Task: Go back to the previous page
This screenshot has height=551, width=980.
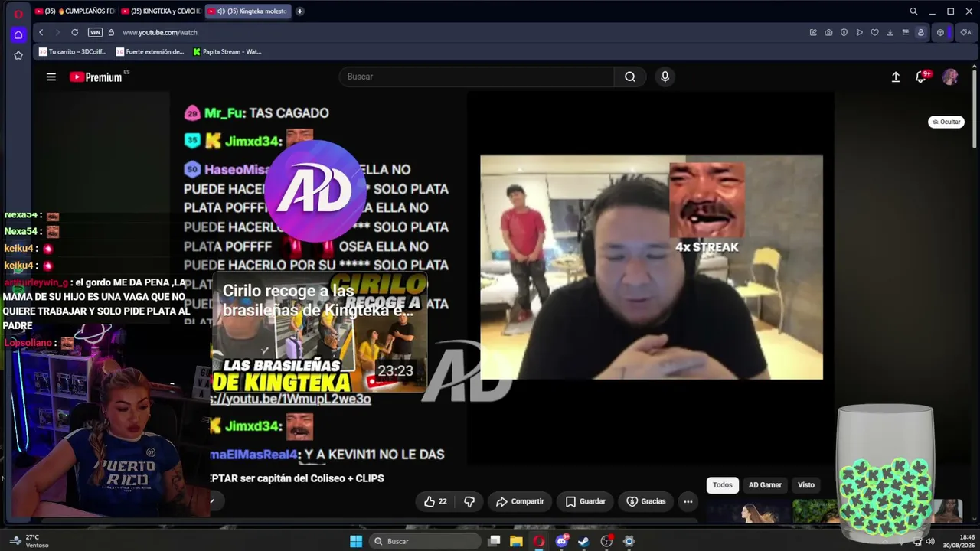Action: [x=41, y=32]
